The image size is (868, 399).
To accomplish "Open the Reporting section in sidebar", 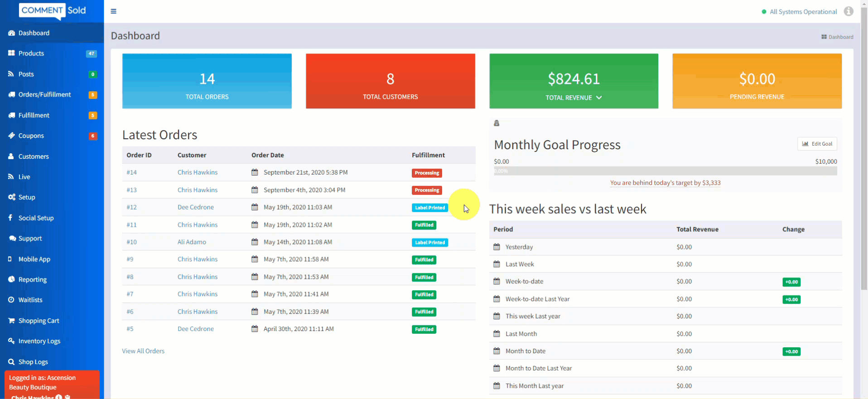I will (x=32, y=280).
